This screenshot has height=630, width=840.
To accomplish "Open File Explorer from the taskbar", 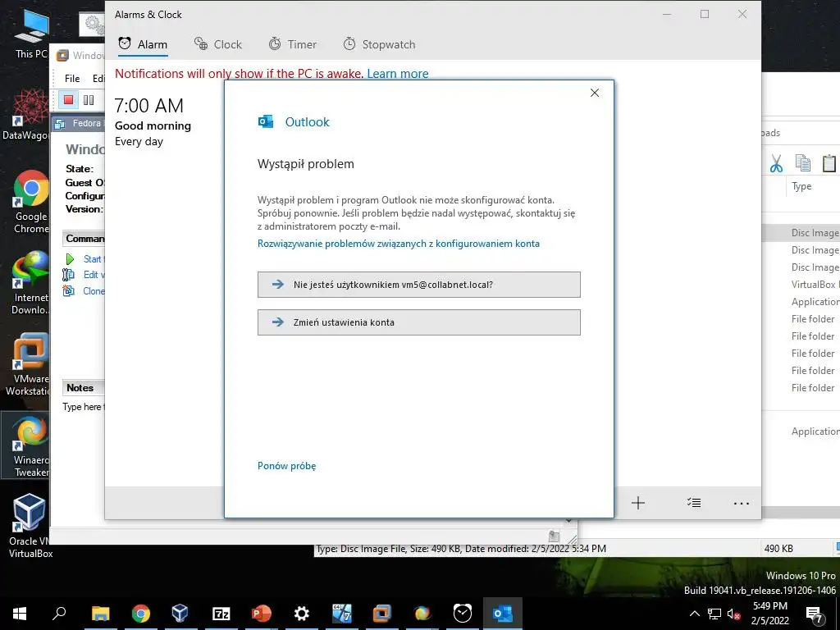I will point(100,613).
